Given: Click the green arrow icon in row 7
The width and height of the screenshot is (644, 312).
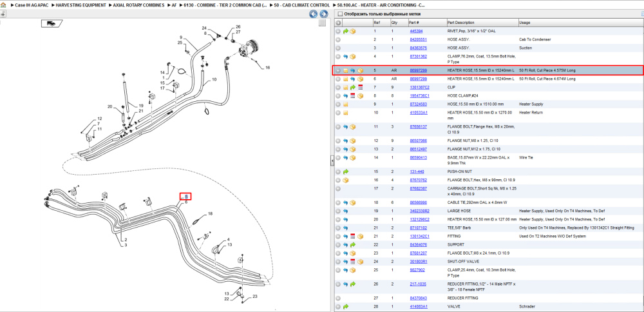Looking at the screenshot, I should click(353, 88).
